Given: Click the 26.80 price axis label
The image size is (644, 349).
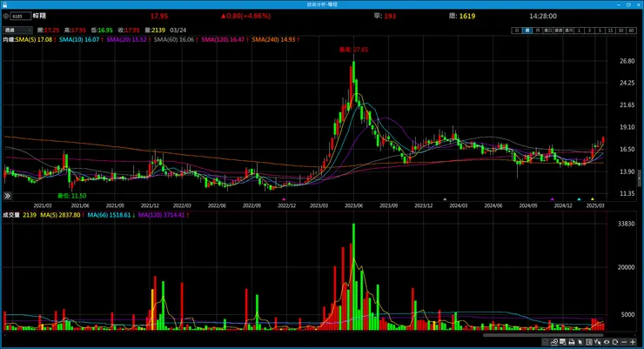Looking at the screenshot, I should point(627,61).
